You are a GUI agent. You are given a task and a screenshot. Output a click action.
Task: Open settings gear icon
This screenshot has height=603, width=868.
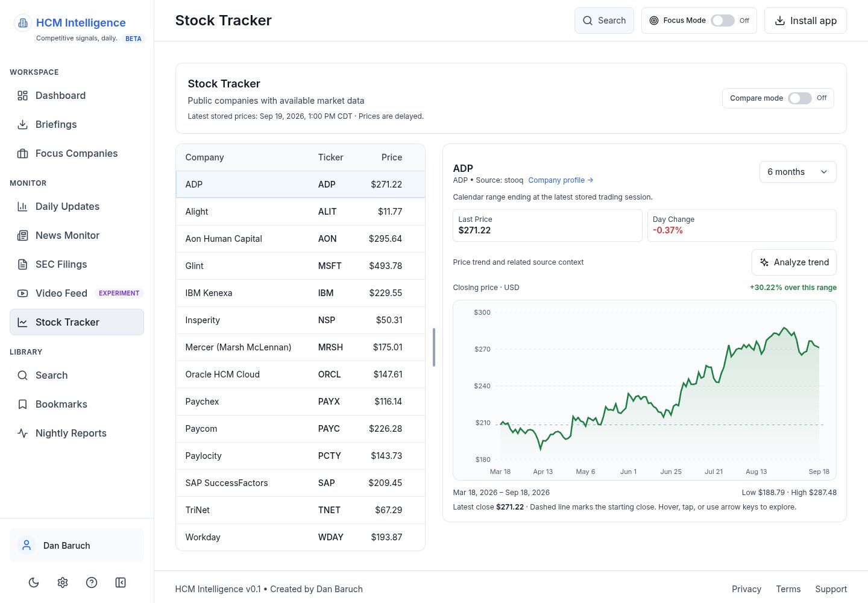[63, 582]
